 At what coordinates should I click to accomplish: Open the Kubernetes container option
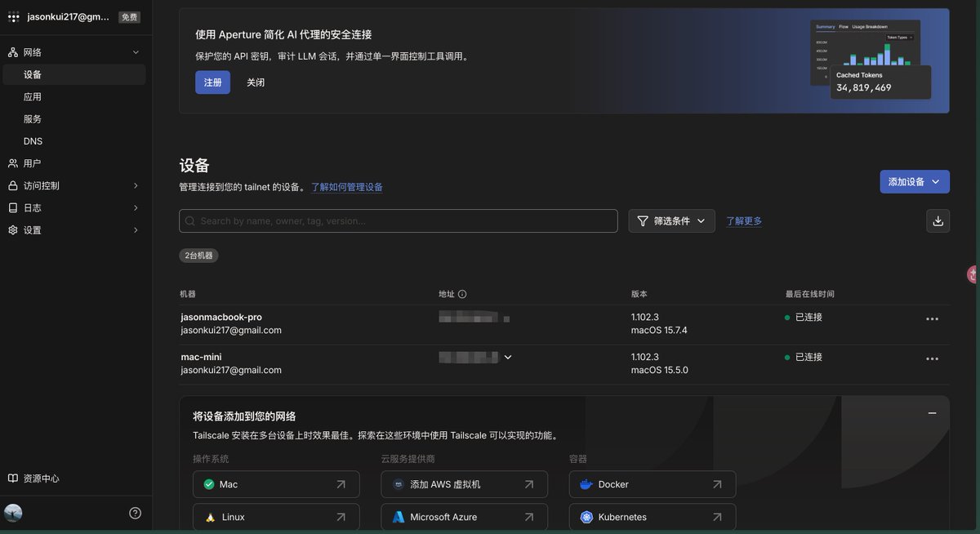click(x=653, y=517)
